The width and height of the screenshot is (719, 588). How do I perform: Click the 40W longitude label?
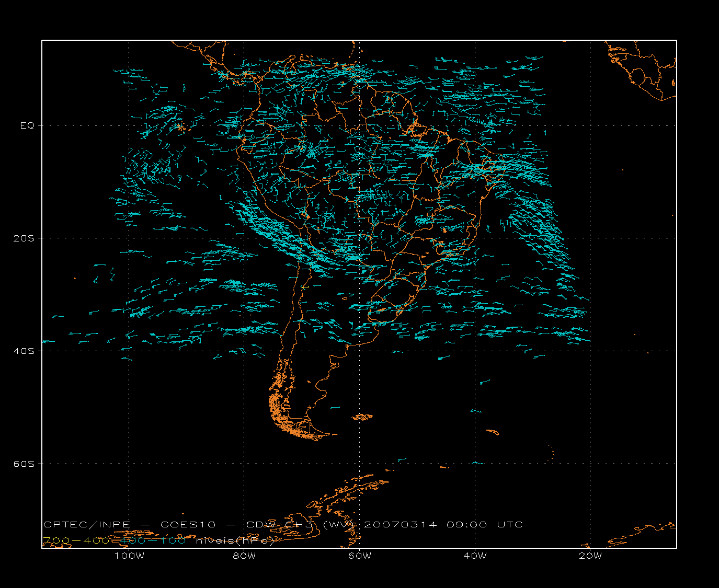[x=475, y=556]
